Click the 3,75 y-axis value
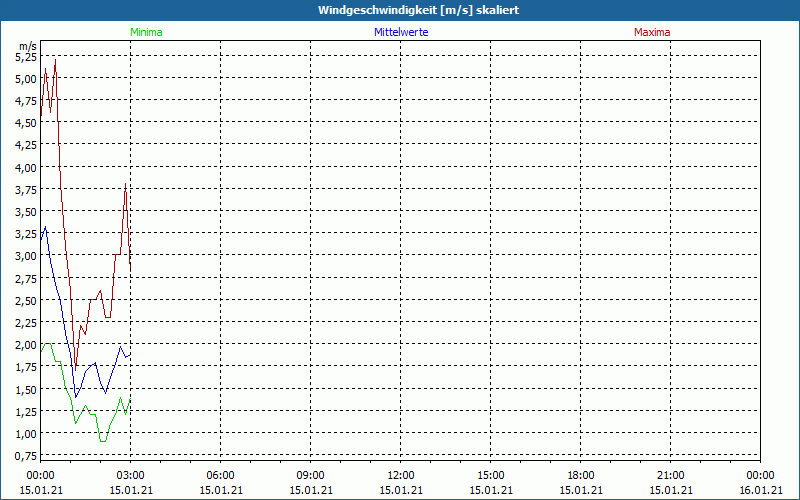This screenshot has width=800, height=500. [26, 190]
